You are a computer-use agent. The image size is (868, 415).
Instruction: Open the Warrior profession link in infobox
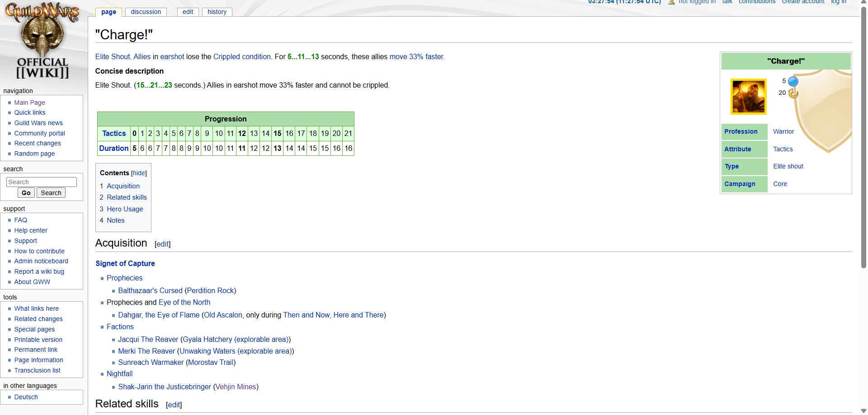click(x=783, y=131)
